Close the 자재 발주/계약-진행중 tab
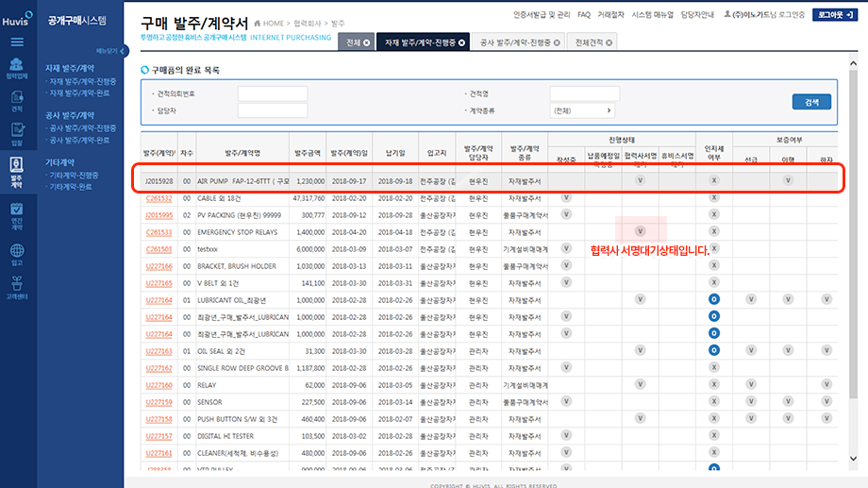 (461, 42)
